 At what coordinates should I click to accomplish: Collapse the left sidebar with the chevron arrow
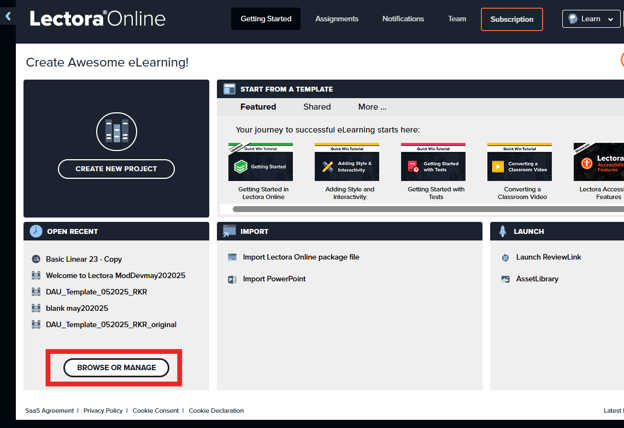point(8,16)
